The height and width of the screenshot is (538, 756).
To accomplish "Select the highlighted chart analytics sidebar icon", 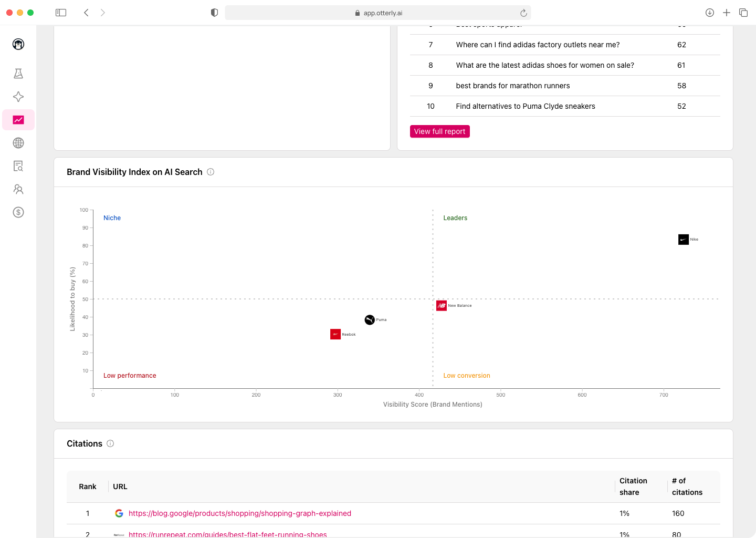I will [18, 120].
